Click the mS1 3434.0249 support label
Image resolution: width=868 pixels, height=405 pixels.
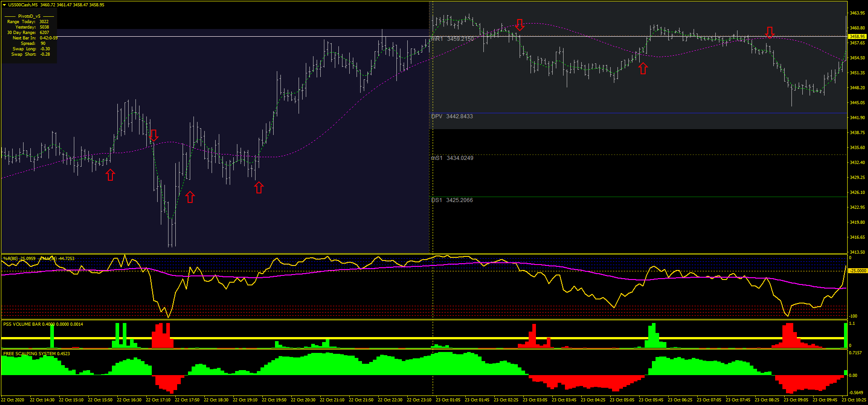coord(452,158)
